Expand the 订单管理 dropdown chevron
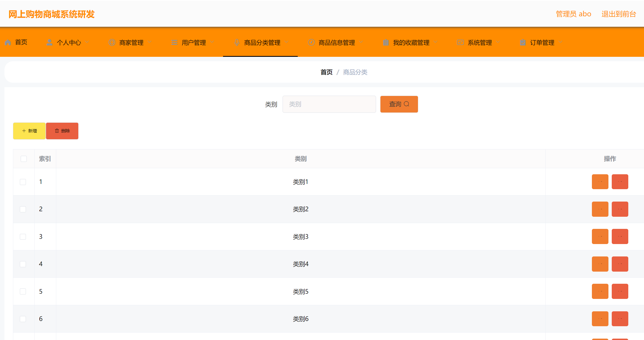 click(x=560, y=42)
